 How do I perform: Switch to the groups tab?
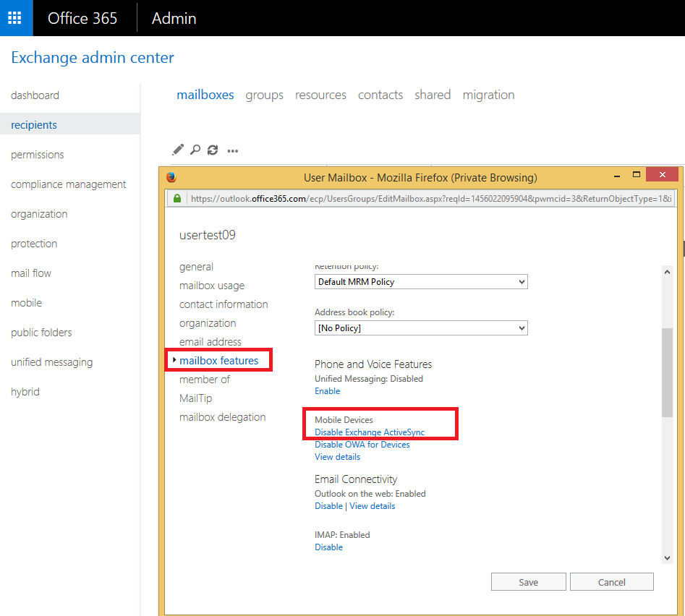coord(264,95)
